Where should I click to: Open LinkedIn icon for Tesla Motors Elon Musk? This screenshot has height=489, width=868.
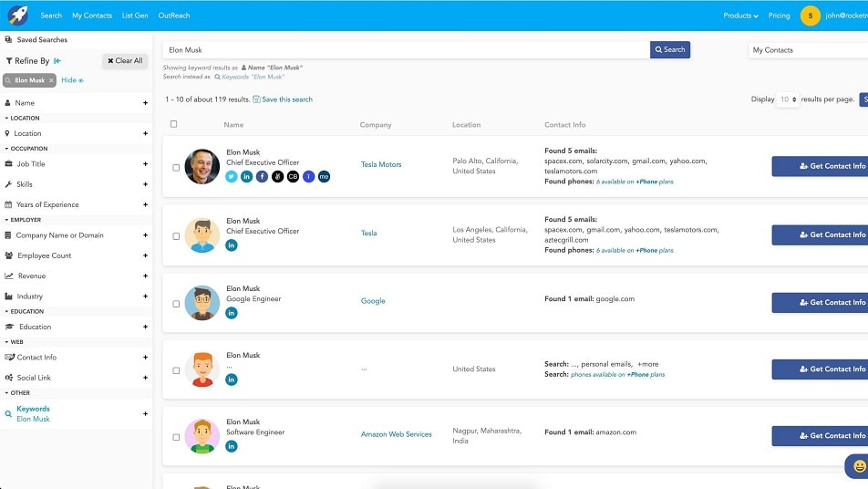(x=247, y=177)
